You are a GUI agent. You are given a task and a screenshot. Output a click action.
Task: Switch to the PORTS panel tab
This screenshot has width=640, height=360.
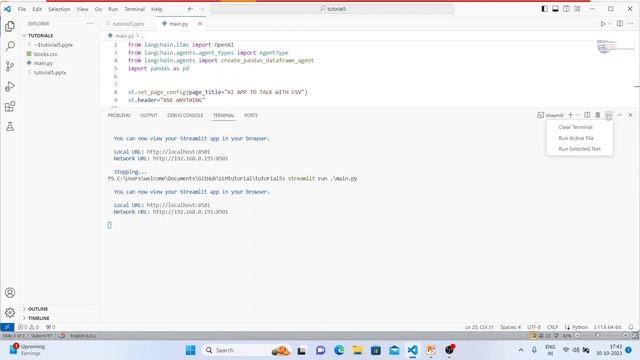(x=251, y=115)
